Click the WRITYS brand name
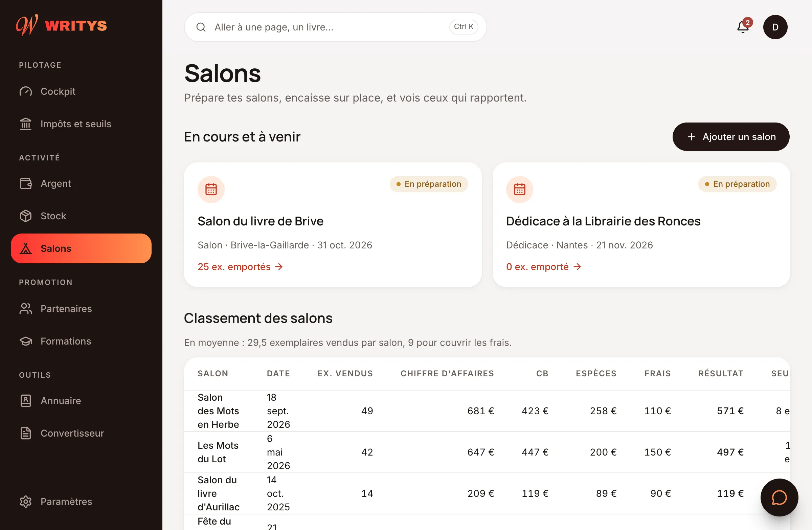 tap(76, 26)
